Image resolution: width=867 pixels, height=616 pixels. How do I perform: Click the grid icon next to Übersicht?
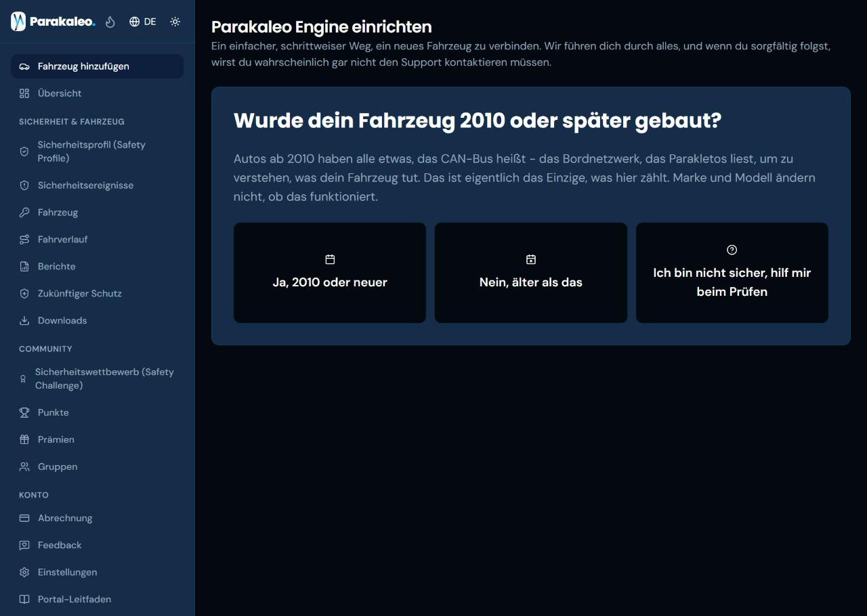[x=24, y=93]
